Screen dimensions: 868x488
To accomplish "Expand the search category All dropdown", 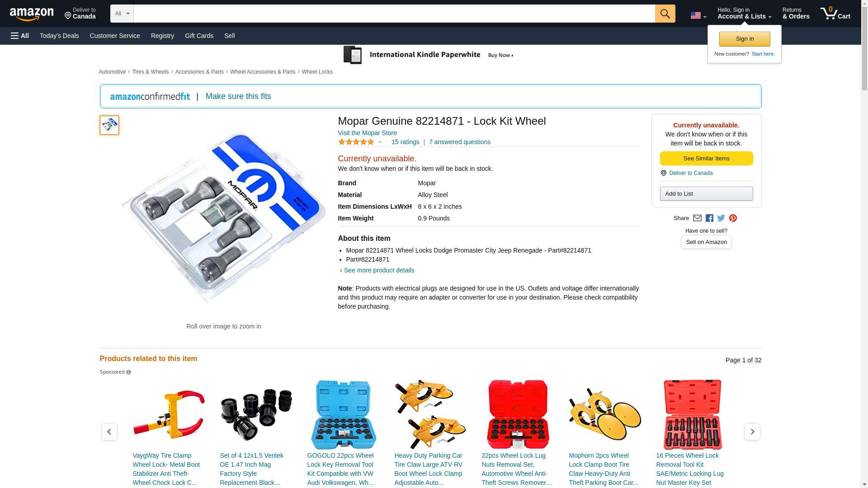I will tap(122, 14).
